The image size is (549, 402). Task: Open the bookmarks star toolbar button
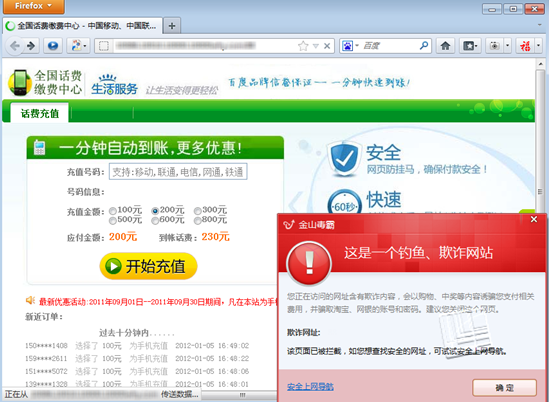pos(470,46)
